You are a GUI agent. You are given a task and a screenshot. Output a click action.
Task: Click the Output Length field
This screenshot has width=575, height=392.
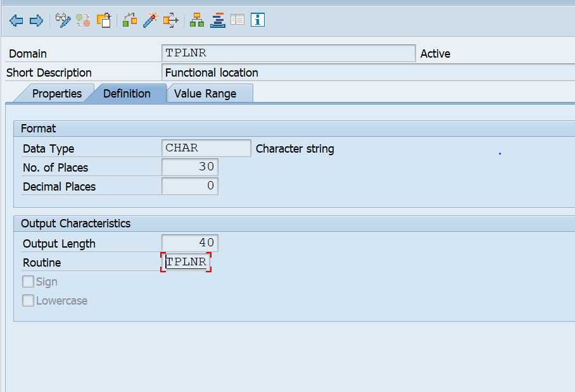(x=190, y=243)
